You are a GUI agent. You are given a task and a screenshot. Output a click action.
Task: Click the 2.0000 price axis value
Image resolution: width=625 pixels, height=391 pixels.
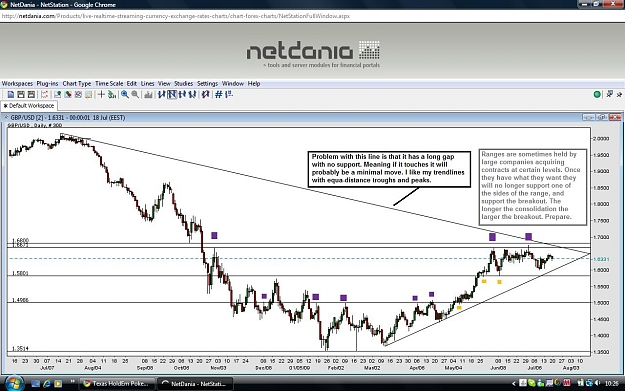[x=601, y=139]
